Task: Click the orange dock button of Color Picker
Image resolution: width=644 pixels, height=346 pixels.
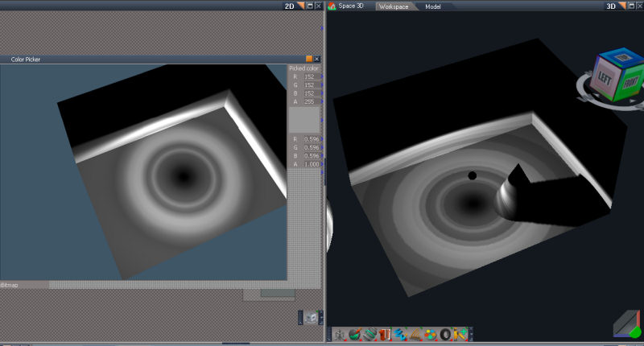Action: click(309, 59)
